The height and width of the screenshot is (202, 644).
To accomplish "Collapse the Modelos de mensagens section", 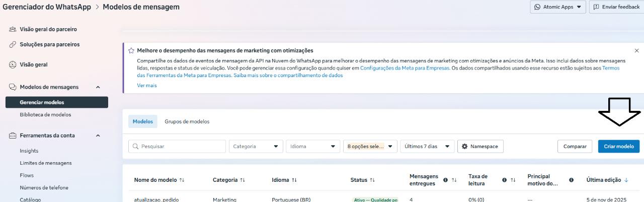I will [98, 87].
